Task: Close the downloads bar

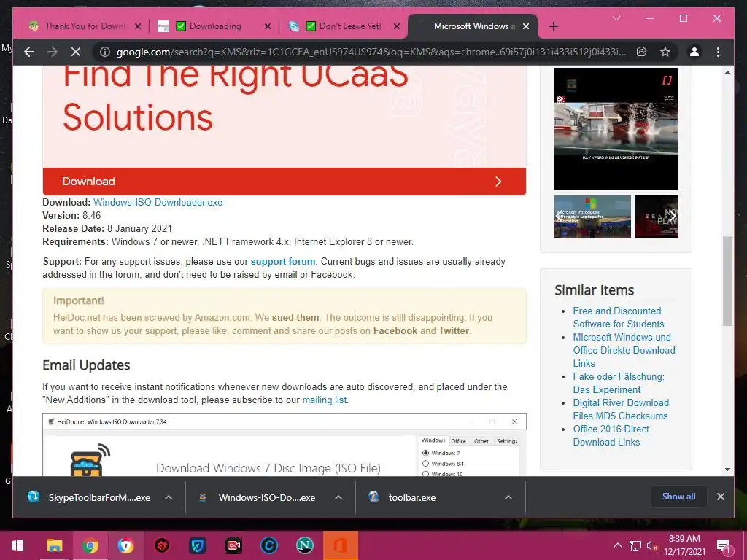Action: pos(720,497)
